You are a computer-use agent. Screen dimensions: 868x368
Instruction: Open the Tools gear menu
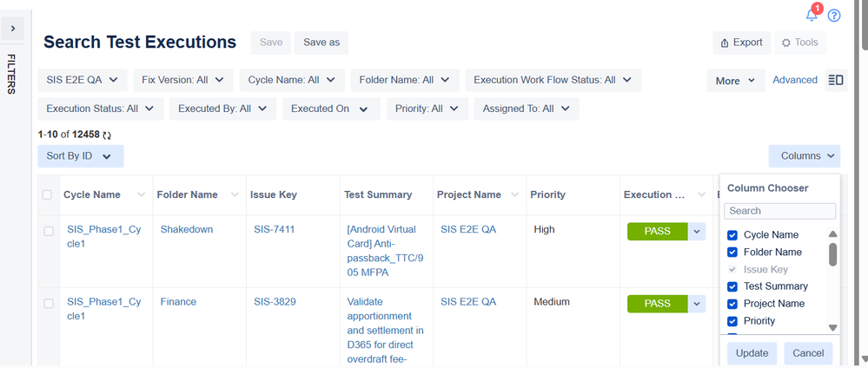point(799,43)
